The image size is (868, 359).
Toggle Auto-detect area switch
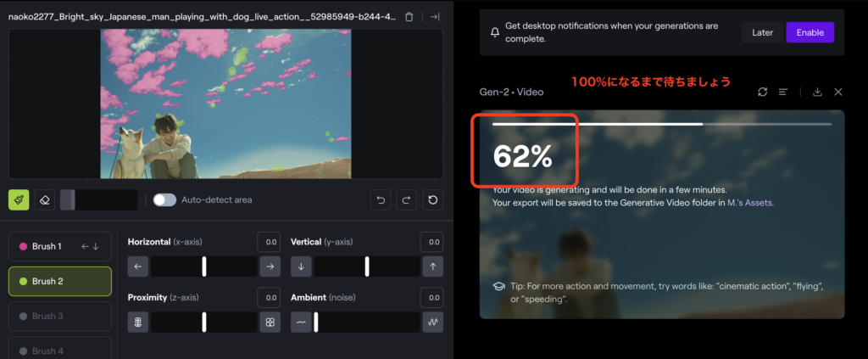164,199
